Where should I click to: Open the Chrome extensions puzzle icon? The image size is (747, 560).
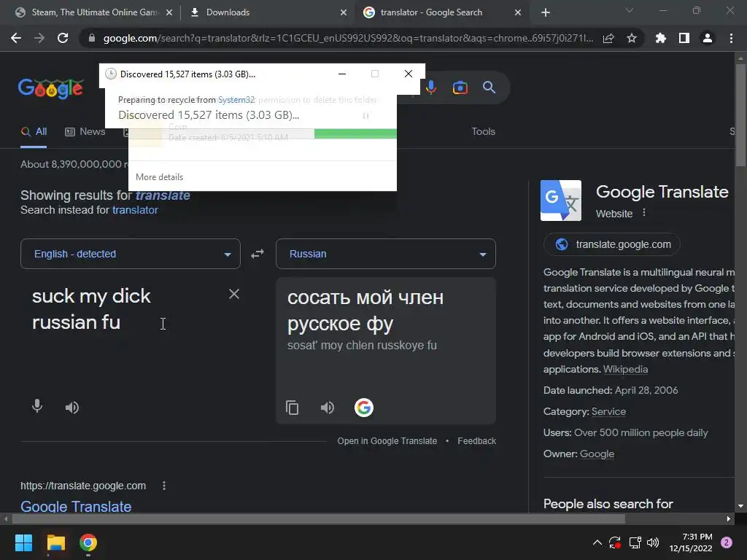click(x=661, y=38)
